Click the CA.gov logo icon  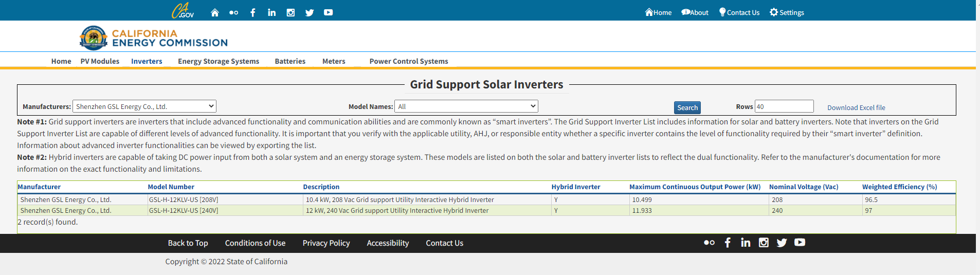click(x=183, y=11)
